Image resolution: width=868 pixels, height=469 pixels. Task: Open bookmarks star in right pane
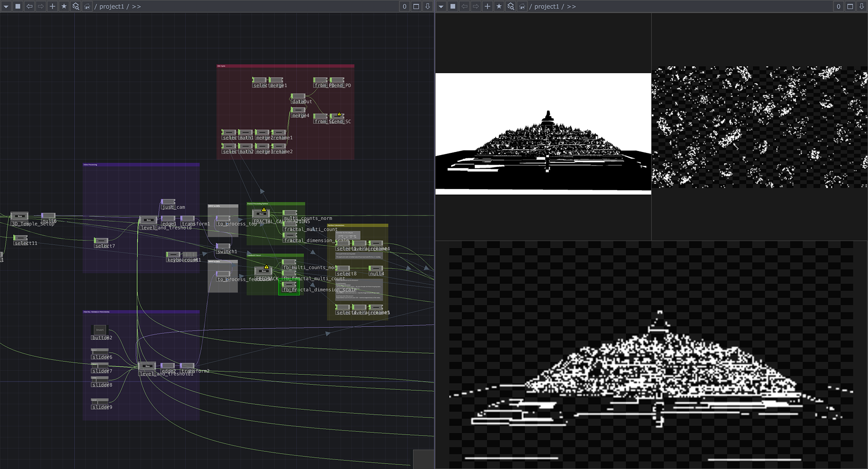(x=499, y=6)
